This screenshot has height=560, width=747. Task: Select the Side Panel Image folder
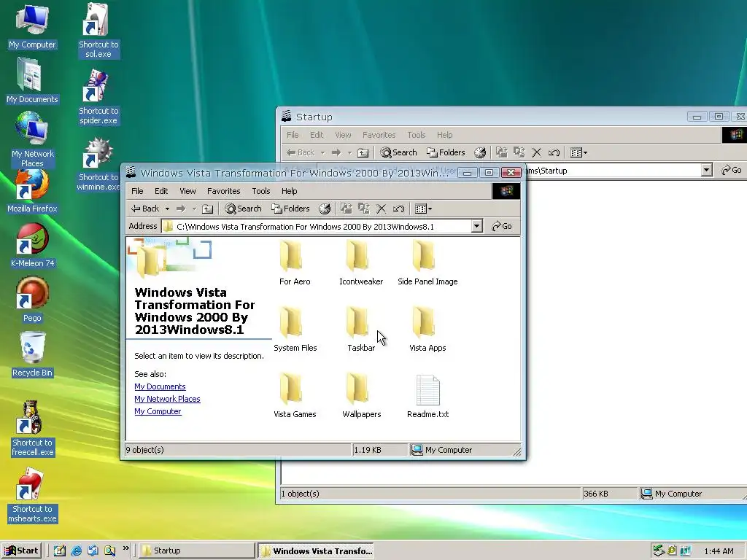tap(427, 262)
